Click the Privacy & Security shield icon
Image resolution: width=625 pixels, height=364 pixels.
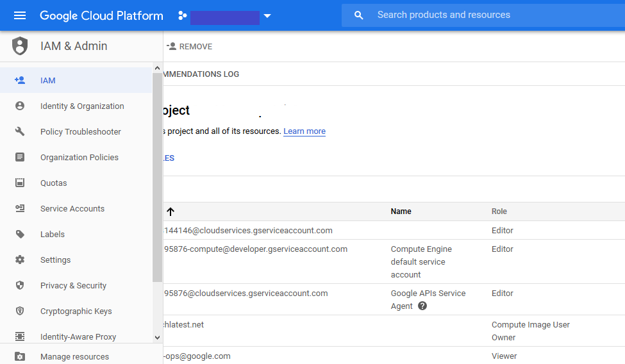click(19, 285)
